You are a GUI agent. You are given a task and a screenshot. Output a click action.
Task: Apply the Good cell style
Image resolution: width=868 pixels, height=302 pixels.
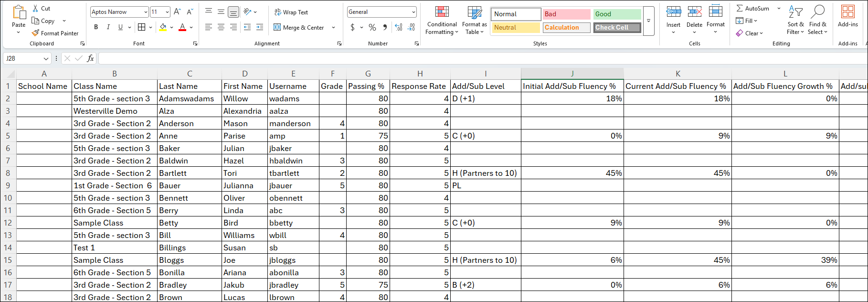pos(617,14)
